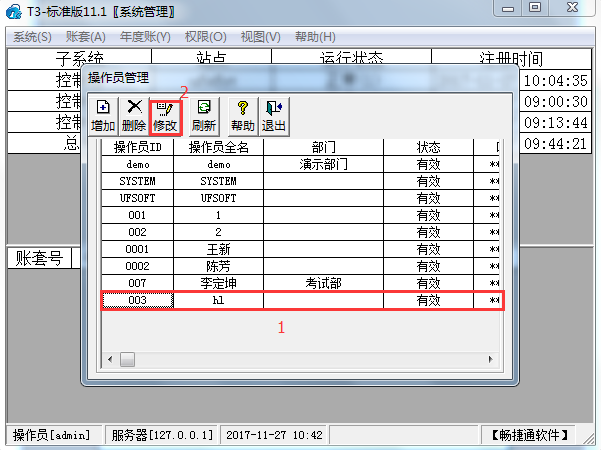Click the 增加 (Add) toolbar icon
The width and height of the screenshot is (601, 450).
pos(103,116)
